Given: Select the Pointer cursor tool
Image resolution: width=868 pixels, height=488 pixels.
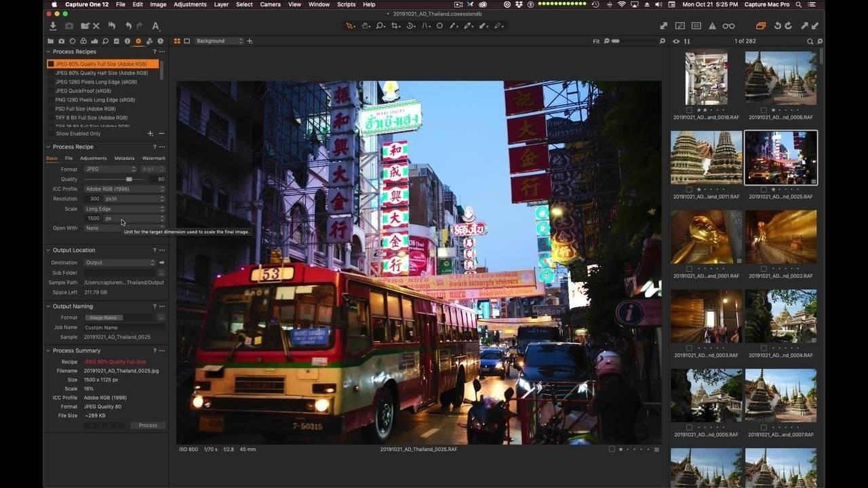Looking at the screenshot, I should click(350, 26).
